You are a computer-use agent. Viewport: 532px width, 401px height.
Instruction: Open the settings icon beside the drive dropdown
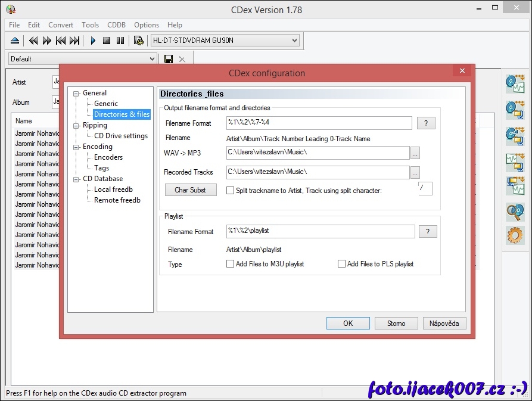coord(139,41)
